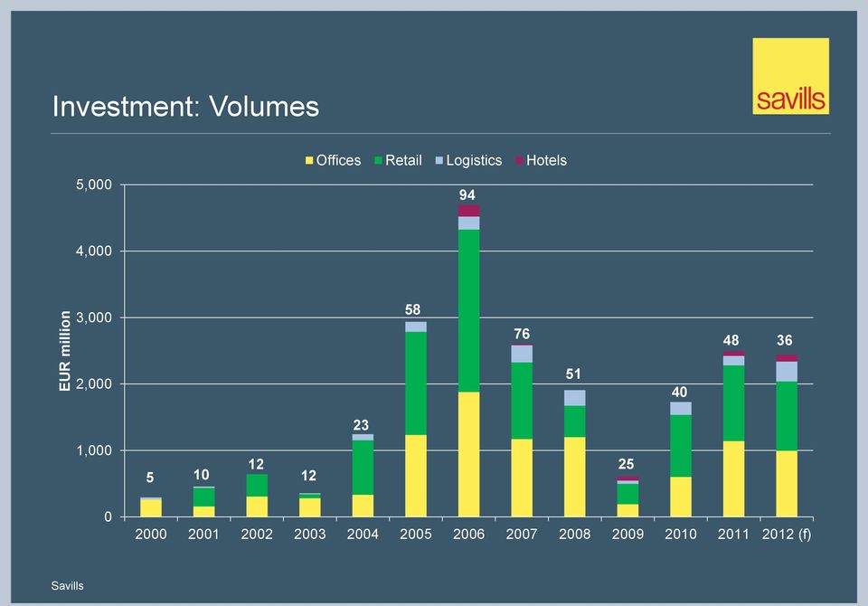Screen dimensions: 868x606
Task: Click the '2001' year label
Action: [203, 534]
